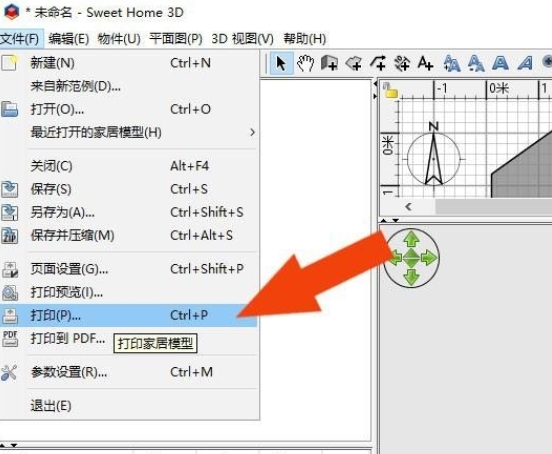Pick the add text label tool
The height and width of the screenshot is (454, 552).
point(425,63)
